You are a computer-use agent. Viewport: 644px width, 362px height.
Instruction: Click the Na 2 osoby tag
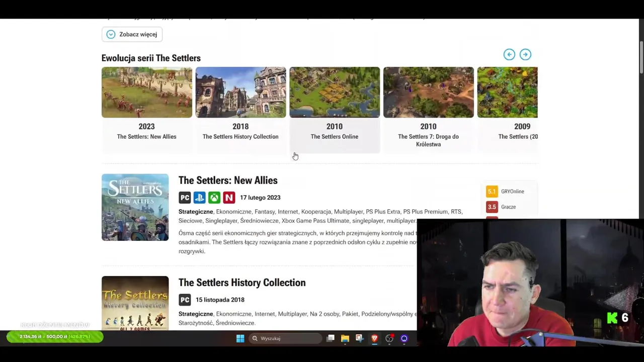tap(325, 314)
